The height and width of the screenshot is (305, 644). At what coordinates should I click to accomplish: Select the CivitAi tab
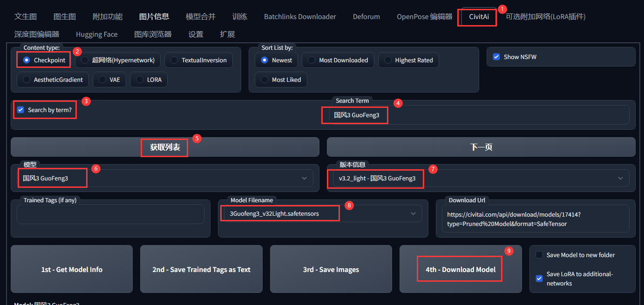click(479, 17)
